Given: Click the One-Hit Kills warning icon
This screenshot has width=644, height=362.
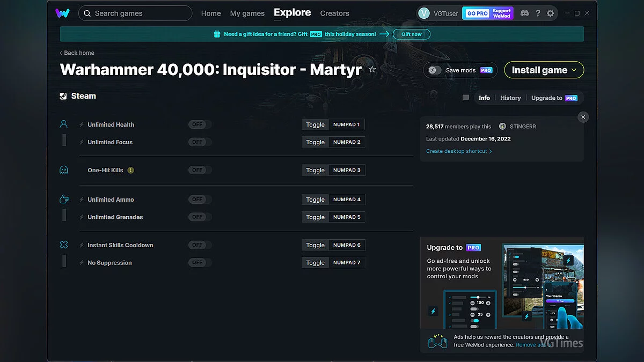Looking at the screenshot, I should (131, 171).
